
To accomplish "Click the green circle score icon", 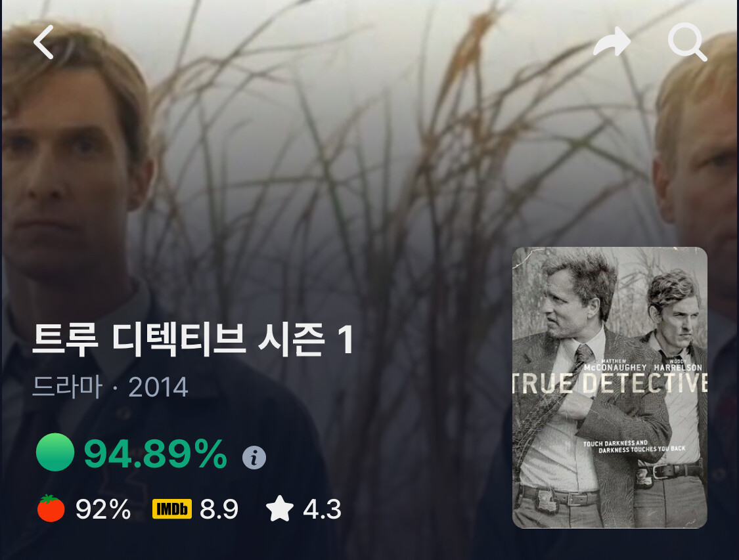I will (55, 452).
